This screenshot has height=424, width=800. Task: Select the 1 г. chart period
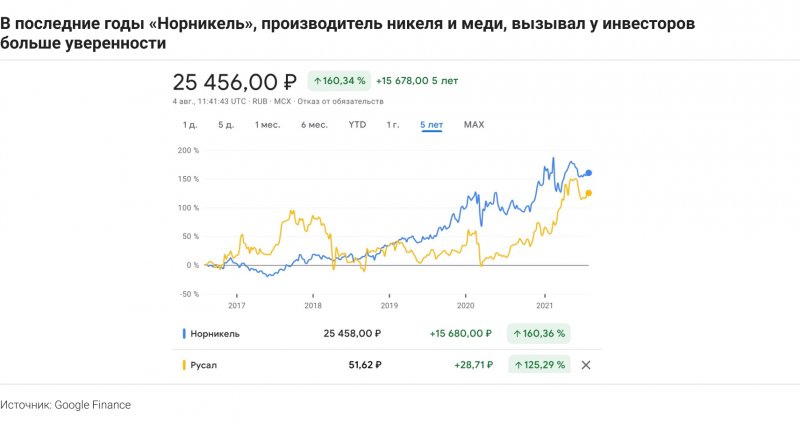[x=393, y=125]
